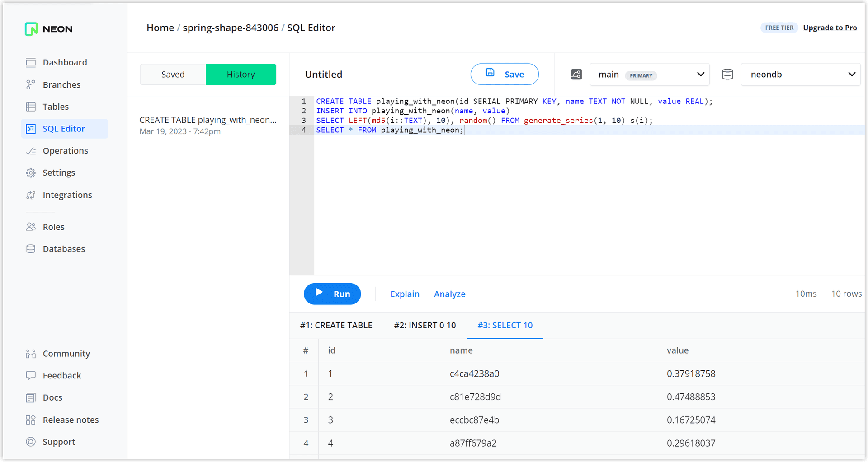This screenshot has height=462, width=868.
Task: Switch to the History tab
Action: point(241,75)
